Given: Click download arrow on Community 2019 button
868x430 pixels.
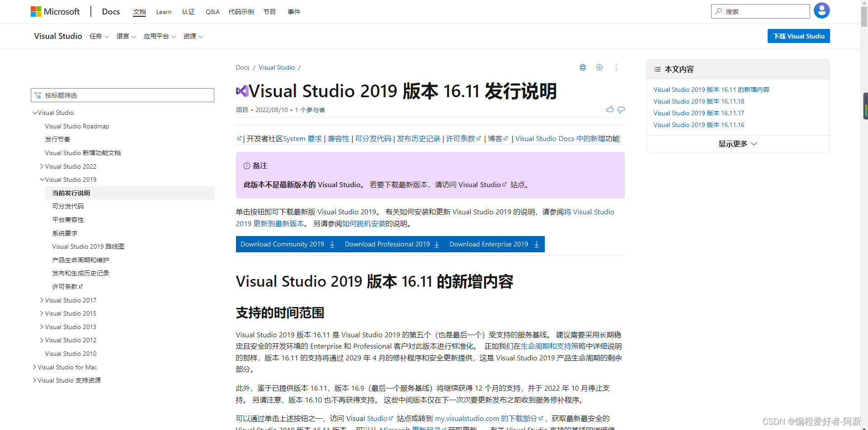Looking at the screenshot, I should tap(332, 244).
